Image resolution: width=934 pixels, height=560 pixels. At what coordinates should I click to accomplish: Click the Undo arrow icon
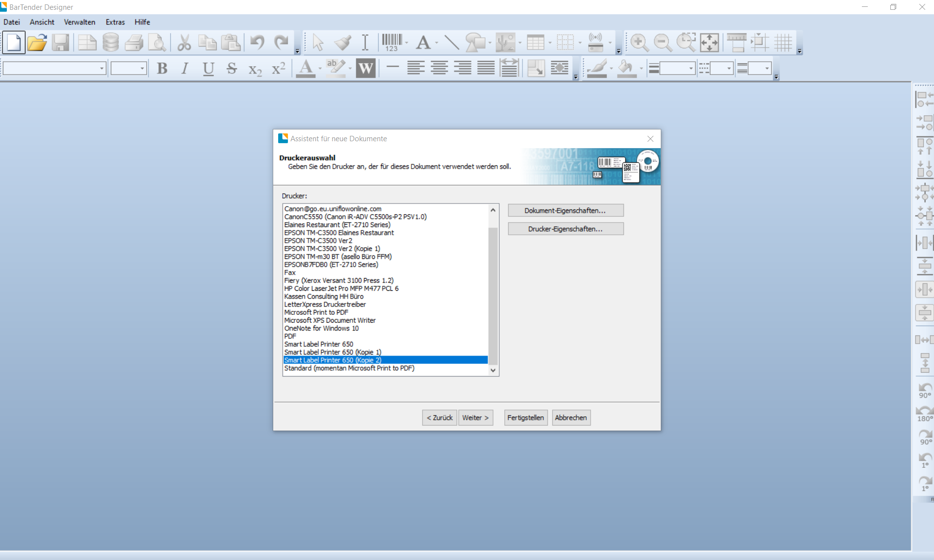point(257,43)
